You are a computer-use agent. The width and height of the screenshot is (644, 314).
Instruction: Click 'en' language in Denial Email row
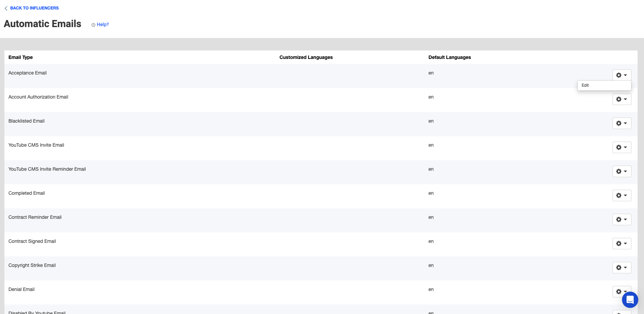point(431,290)
